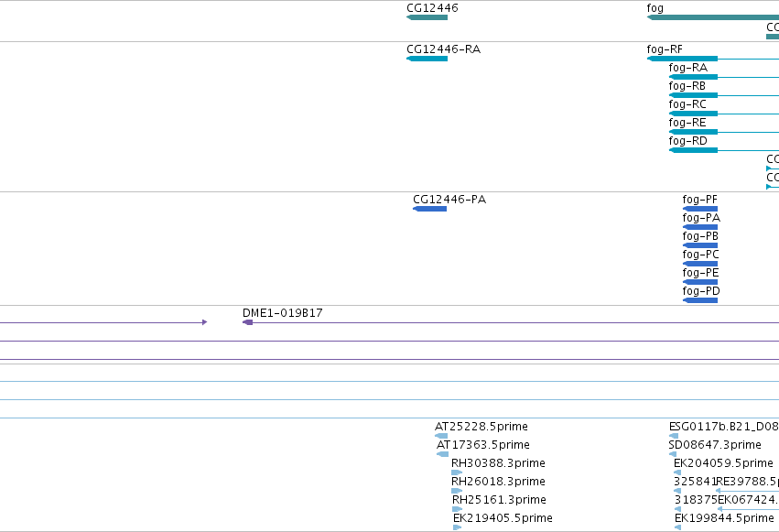The image size is (779, 532).
Task: Click the fog-RD label text
Action: click(688, 141)
